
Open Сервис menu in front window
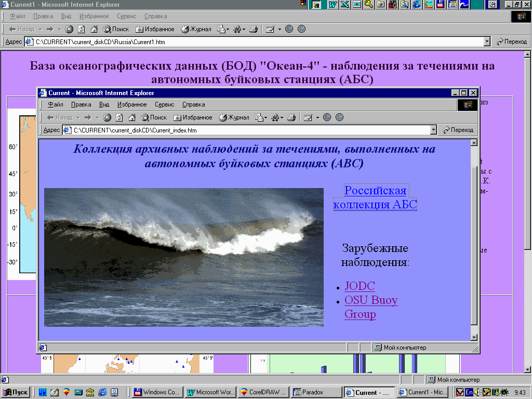click(164, 104)
